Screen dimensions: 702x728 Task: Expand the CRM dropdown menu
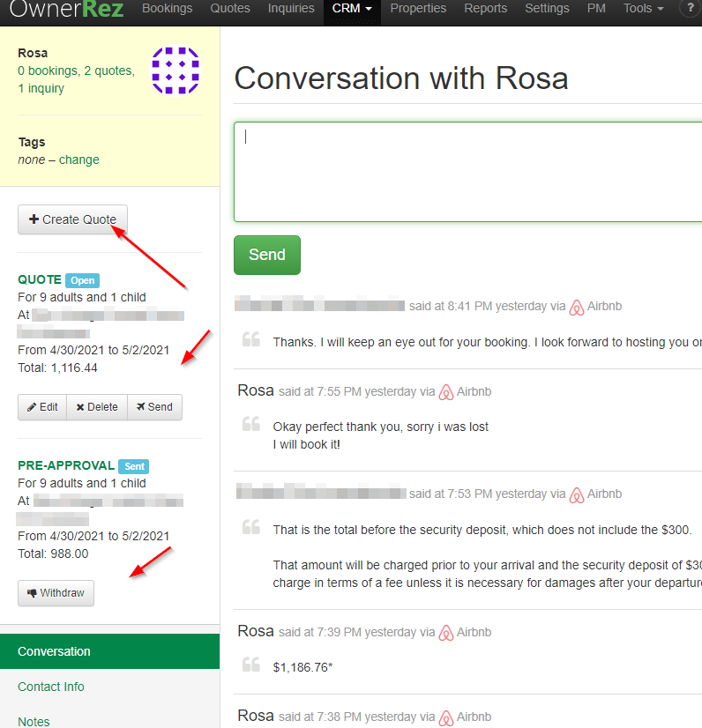352,8
